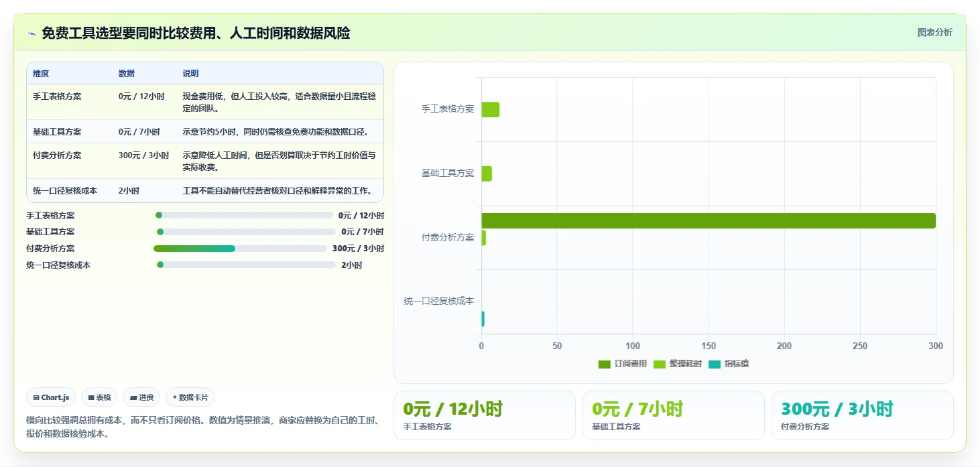Image resolution: width=980 pixels, height=467 pixels.
Task: Click the teal chart bar for 统一口径复核成本
Action: (483, 319)
